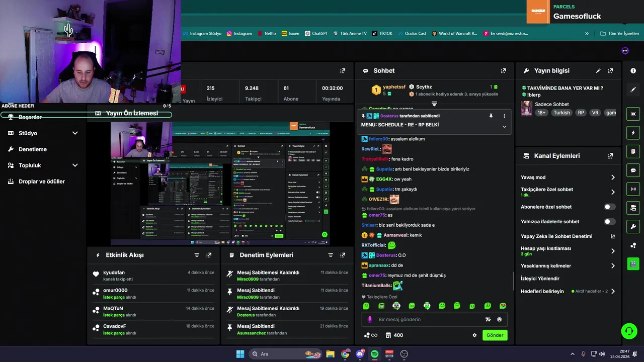Image resolution: width=644 pixels, height=362 pixels.
Task: Open the TİKTOK bookmark
Action: pyautogui.click(x=382, y=34)
